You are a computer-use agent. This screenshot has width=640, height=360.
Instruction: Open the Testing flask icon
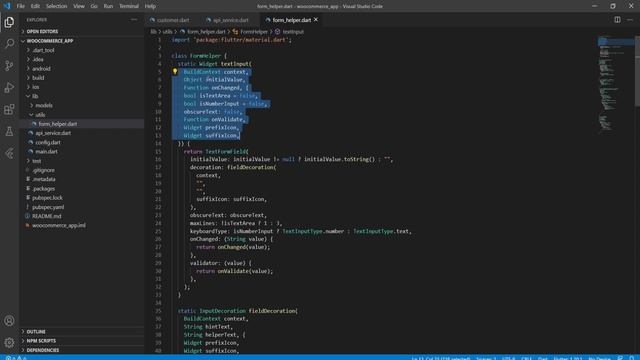tap(9, 131)
